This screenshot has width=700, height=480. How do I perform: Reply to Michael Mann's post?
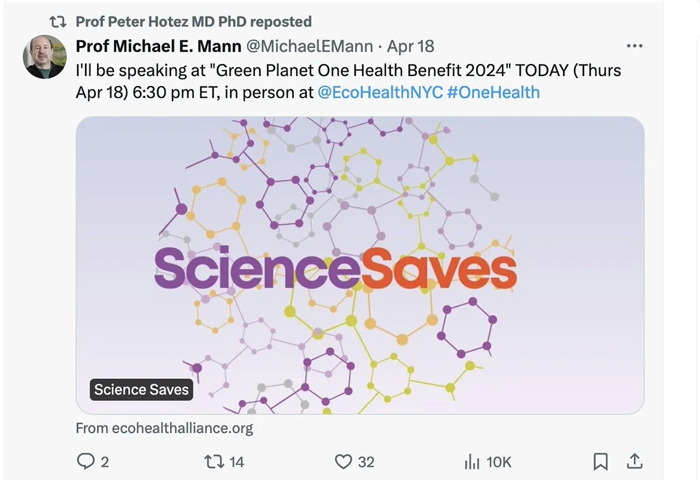point(86,461)
